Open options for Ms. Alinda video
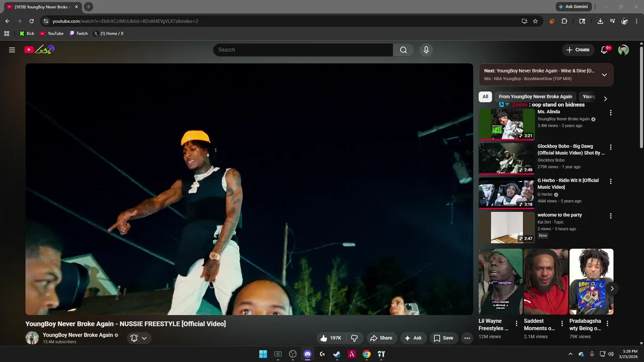Viewport: 644px width, 362px height. tap(611, 113)
